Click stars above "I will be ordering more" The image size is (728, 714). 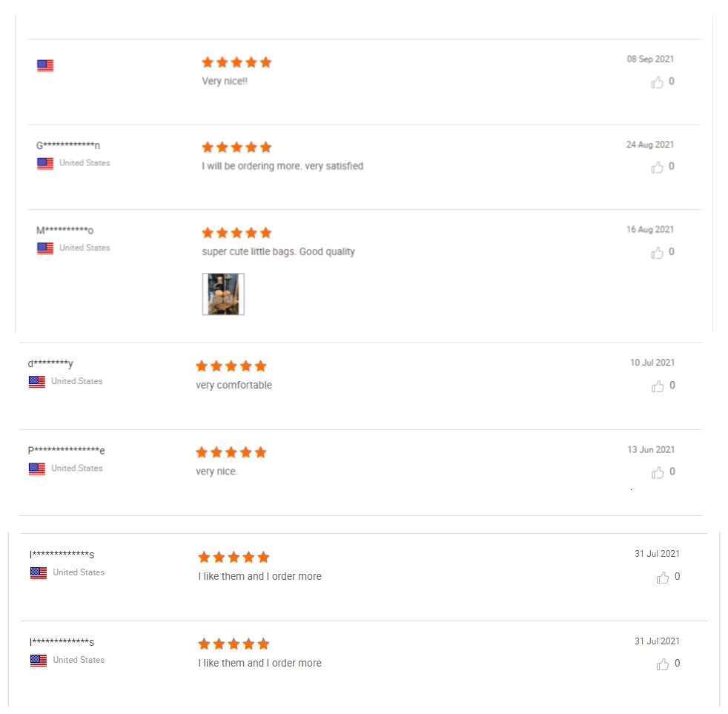coord(236,148)
